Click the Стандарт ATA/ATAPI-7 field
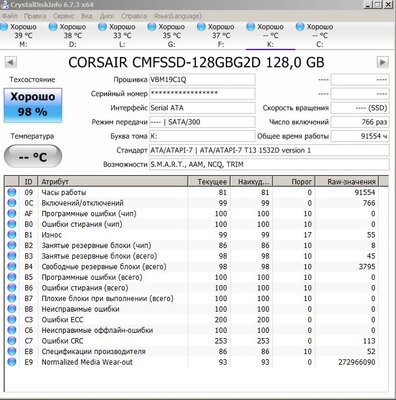This screenshot has width=396, height=400. (269, 150)
